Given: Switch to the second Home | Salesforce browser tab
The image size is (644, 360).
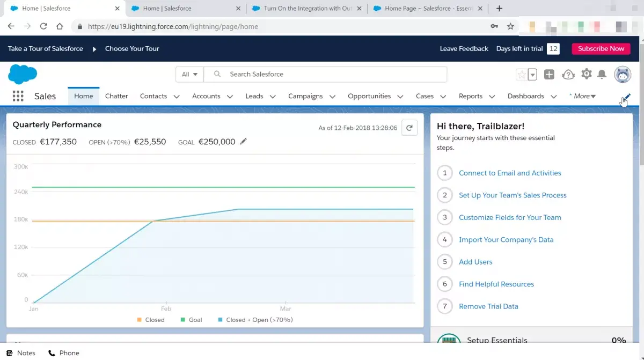Looking at the screenshot, I should point(185,9).
